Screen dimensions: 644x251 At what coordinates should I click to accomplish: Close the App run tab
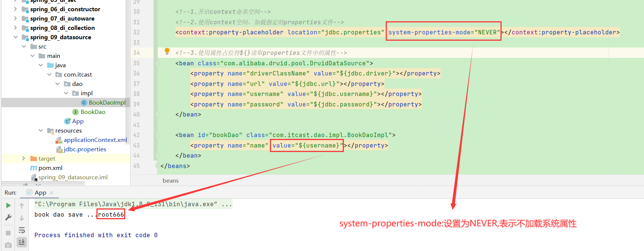tap(52, 193)
